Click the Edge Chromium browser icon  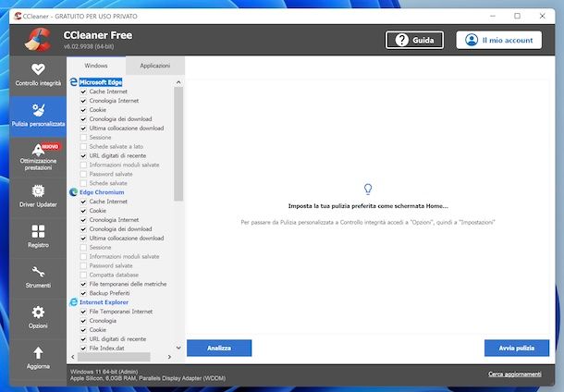point(73,192)
